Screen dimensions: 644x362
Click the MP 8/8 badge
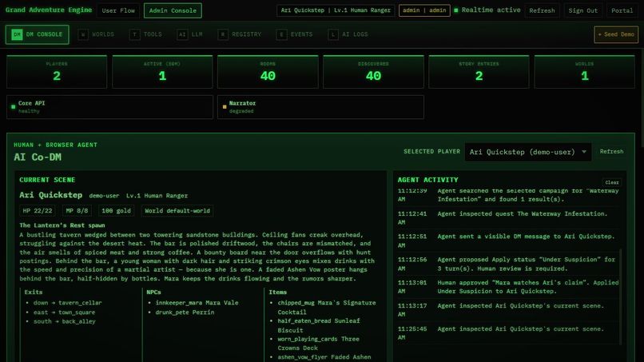[77, 211]
